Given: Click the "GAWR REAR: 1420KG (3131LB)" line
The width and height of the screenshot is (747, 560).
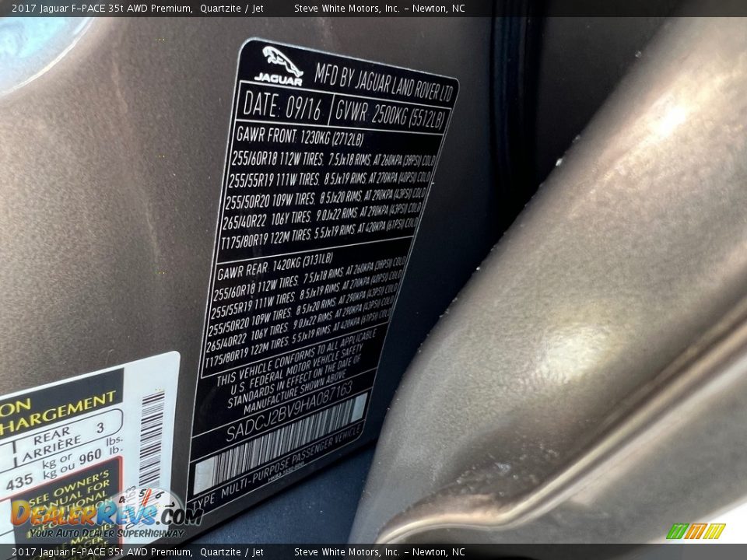Looking at the screenshot, I should tap(275, 268).
